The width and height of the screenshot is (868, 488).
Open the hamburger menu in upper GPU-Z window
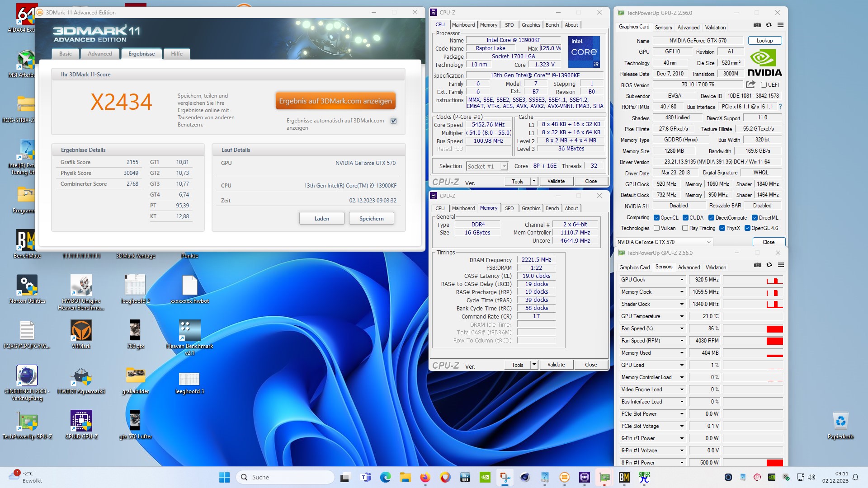[x=780, y=25]
